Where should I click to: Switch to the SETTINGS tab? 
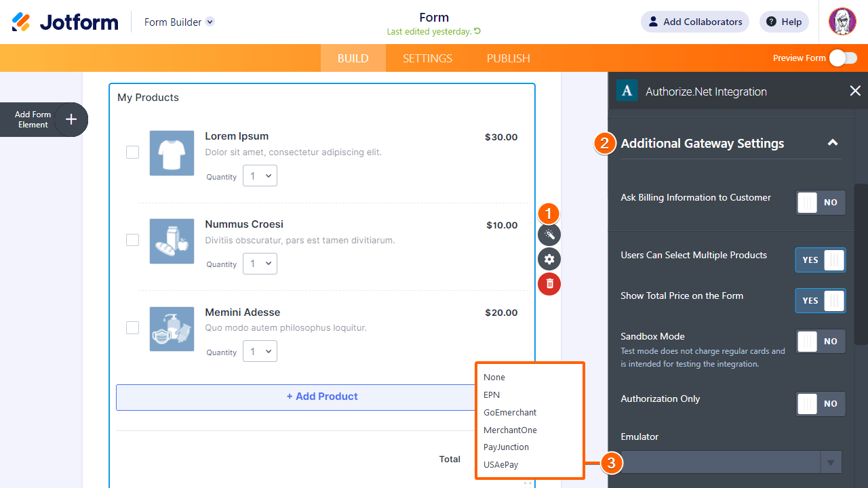427,58
